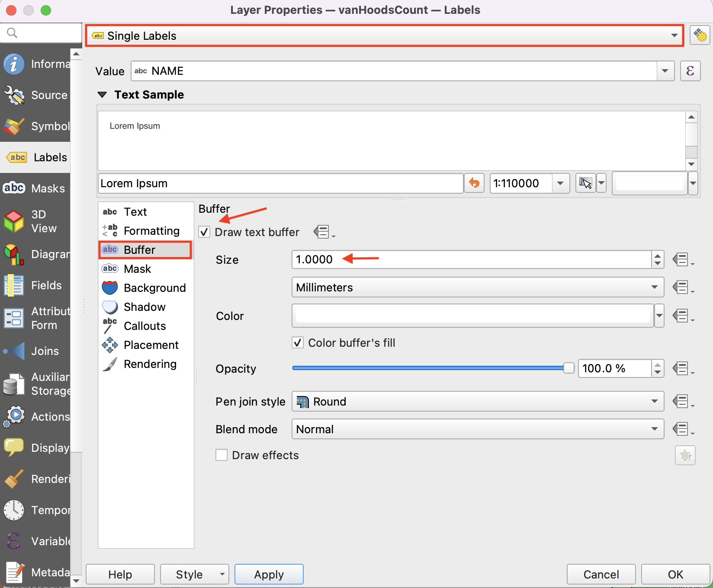Open the Single Labels mode dropdown
This screenshot has height=588, width=713.
pos(384,35)
